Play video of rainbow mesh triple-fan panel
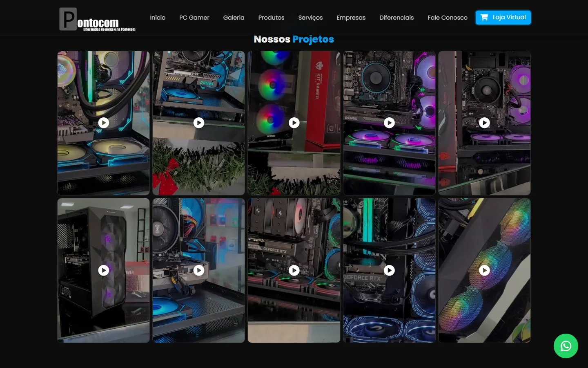Viewport: 588px width, 368px height. click(484, 270)
